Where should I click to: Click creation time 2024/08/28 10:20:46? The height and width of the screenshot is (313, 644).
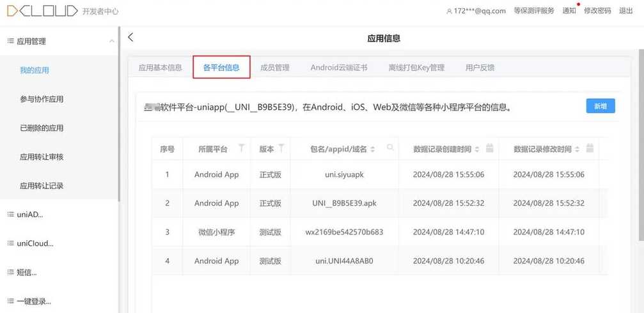tap(448, 261)
